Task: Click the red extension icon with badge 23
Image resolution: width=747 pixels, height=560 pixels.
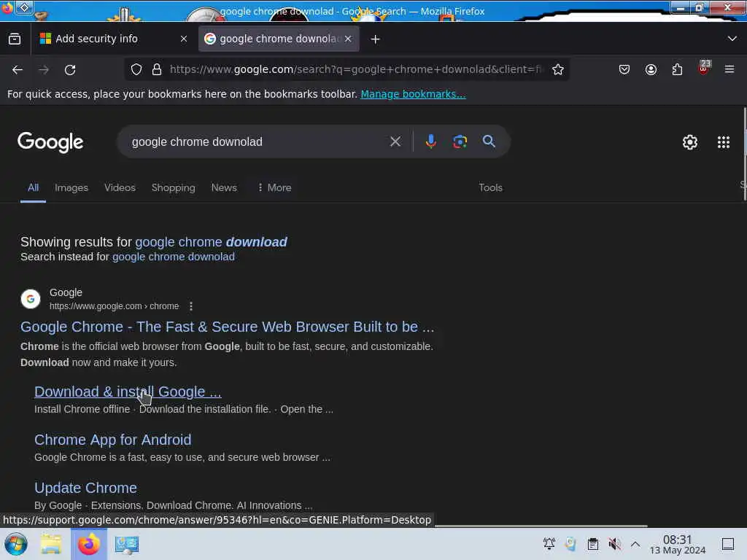Action: [704, 68]
